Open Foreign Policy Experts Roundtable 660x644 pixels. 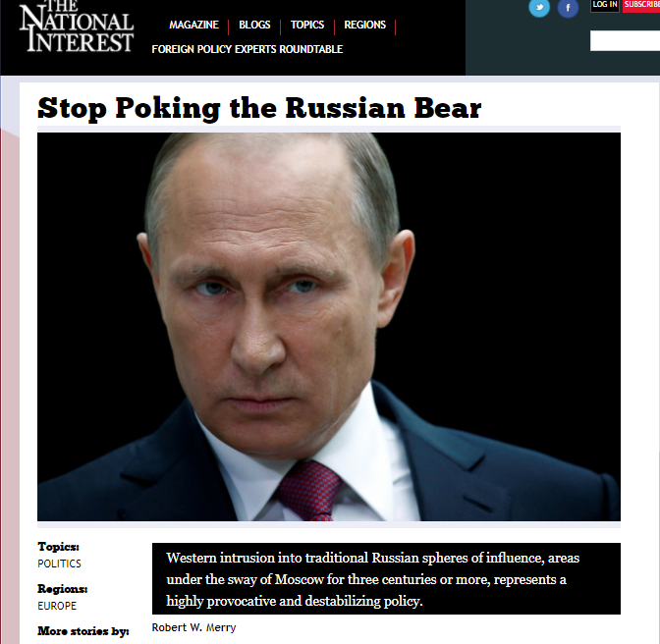247,49
